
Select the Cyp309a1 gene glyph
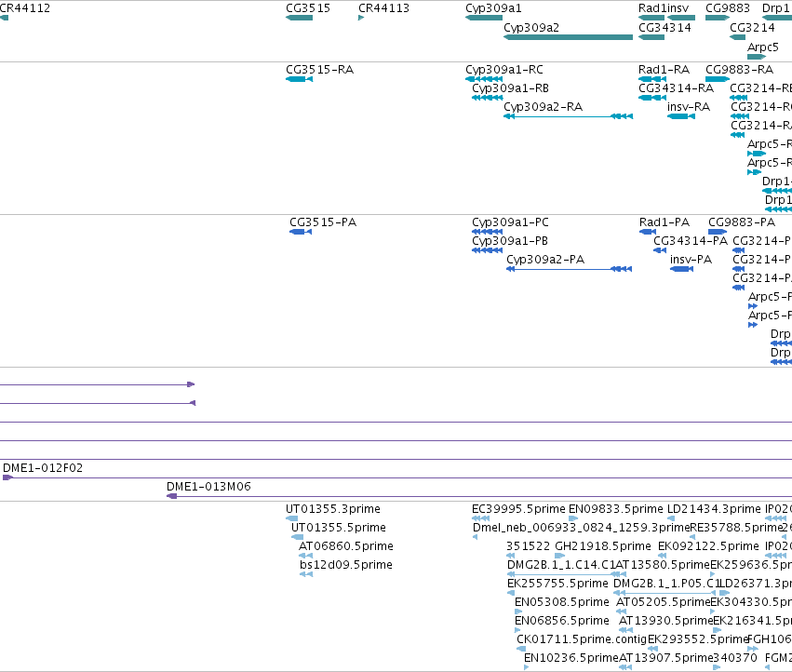pyautogui.click(x=484, y=18)
